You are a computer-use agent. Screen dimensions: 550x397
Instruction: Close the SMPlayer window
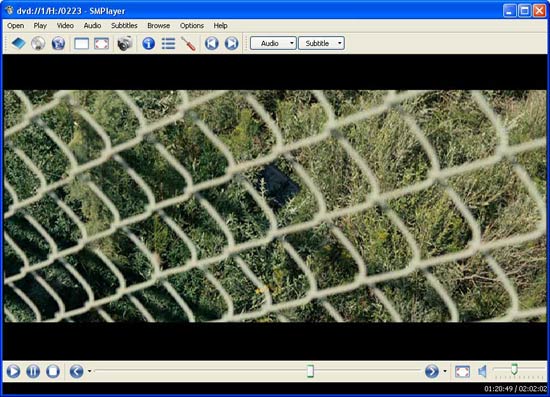click(x=539, y=11)
